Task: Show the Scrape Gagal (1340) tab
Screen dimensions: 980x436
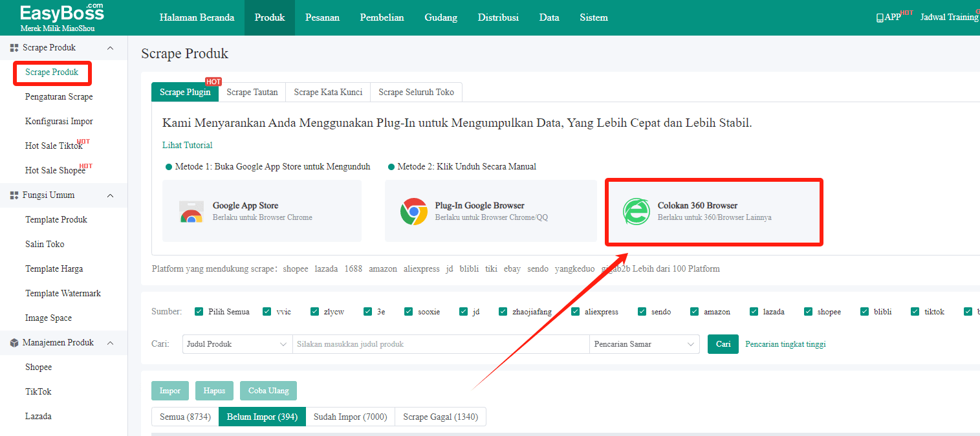Action: coord(441,417)
